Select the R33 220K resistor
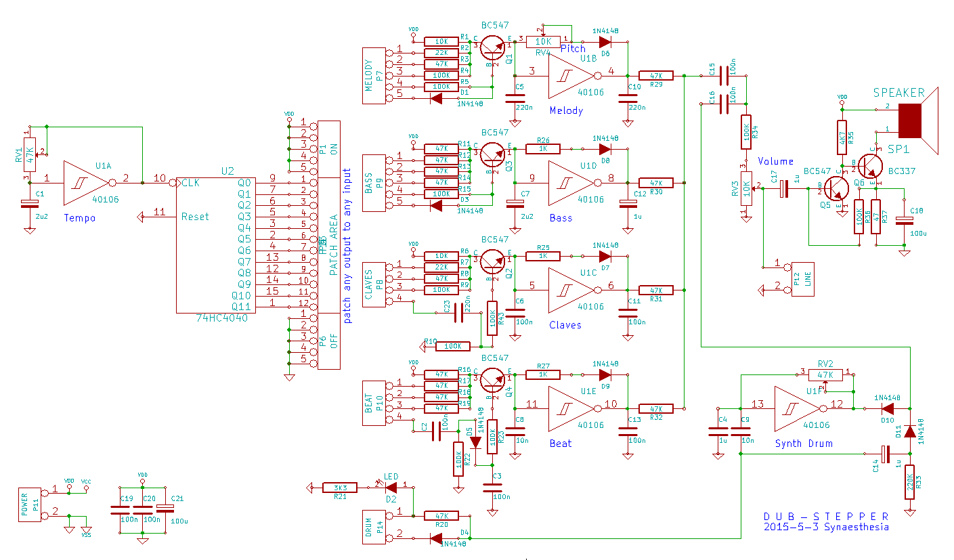 tap(910, 481)
